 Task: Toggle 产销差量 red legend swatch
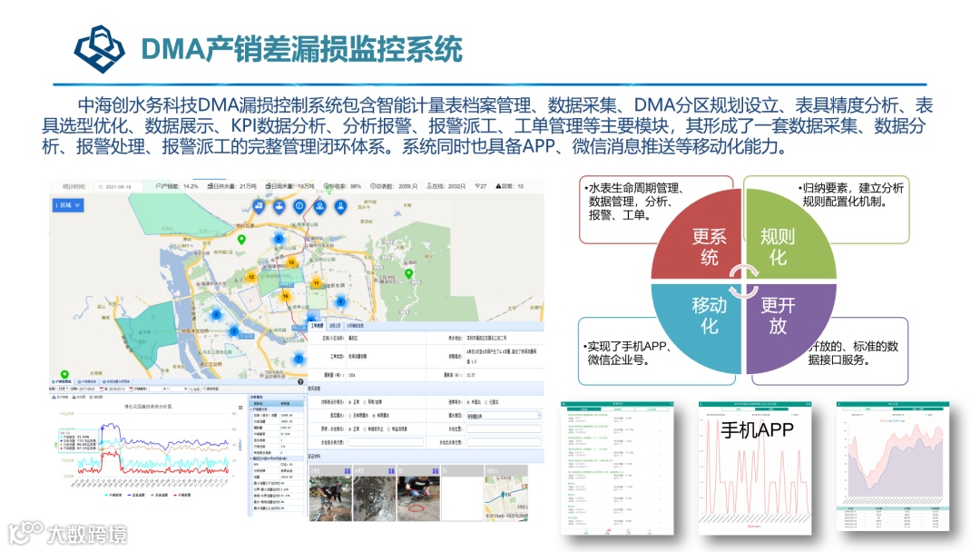coord(175,495)
